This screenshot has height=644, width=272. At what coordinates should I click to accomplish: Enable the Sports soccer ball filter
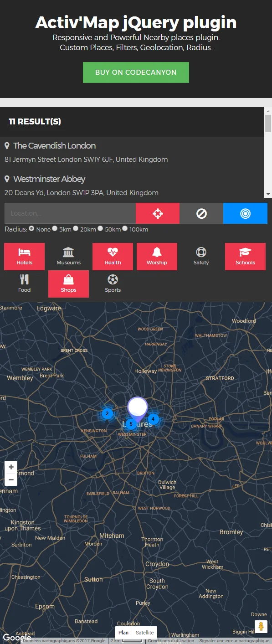(x=113, y=284)
